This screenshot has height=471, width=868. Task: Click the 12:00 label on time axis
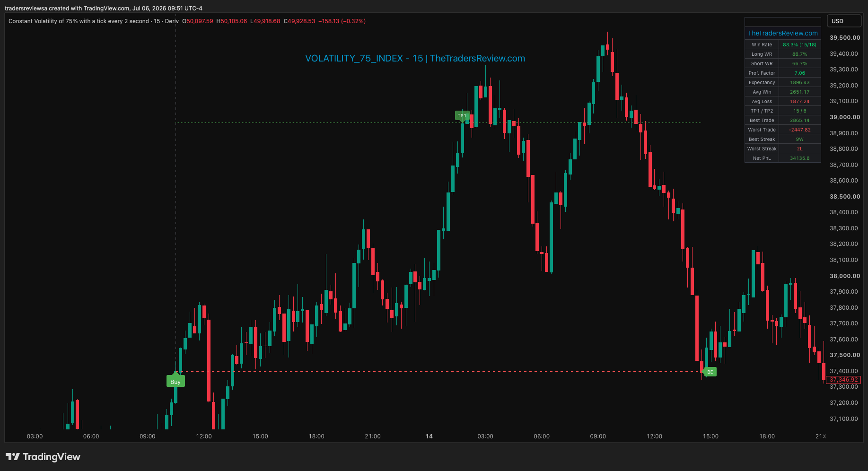[204, 436]
